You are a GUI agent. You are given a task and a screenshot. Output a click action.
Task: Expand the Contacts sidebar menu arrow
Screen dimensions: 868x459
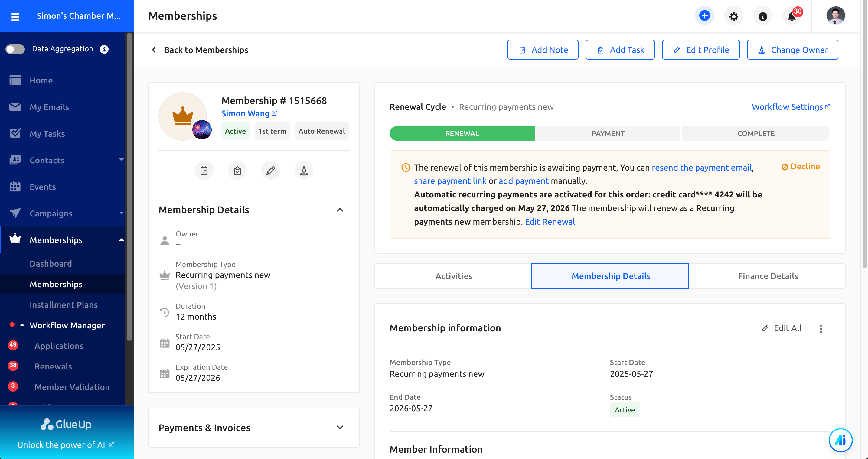click(x=121, y=160)
